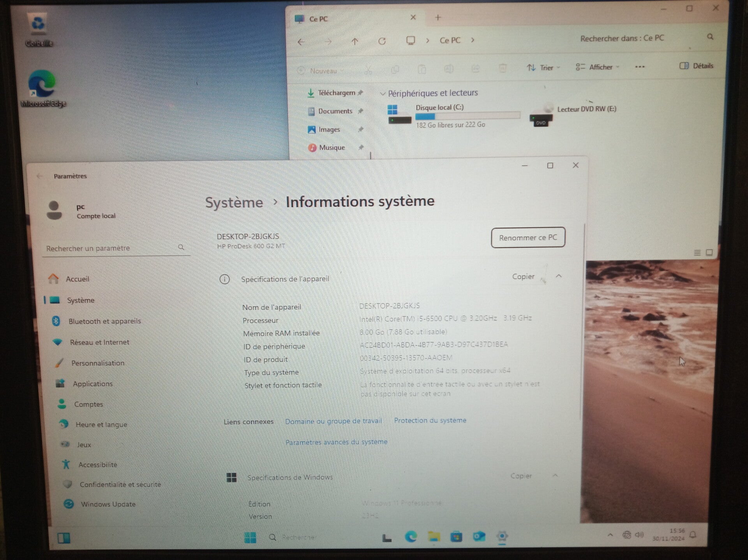
Task: Open Microsoft Store in the taskbar
Action: (x=456, y=537)
